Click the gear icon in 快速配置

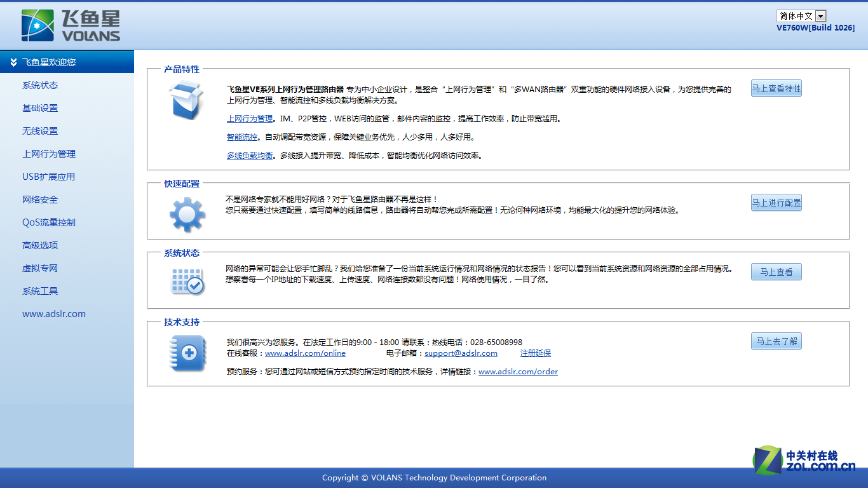187,215
